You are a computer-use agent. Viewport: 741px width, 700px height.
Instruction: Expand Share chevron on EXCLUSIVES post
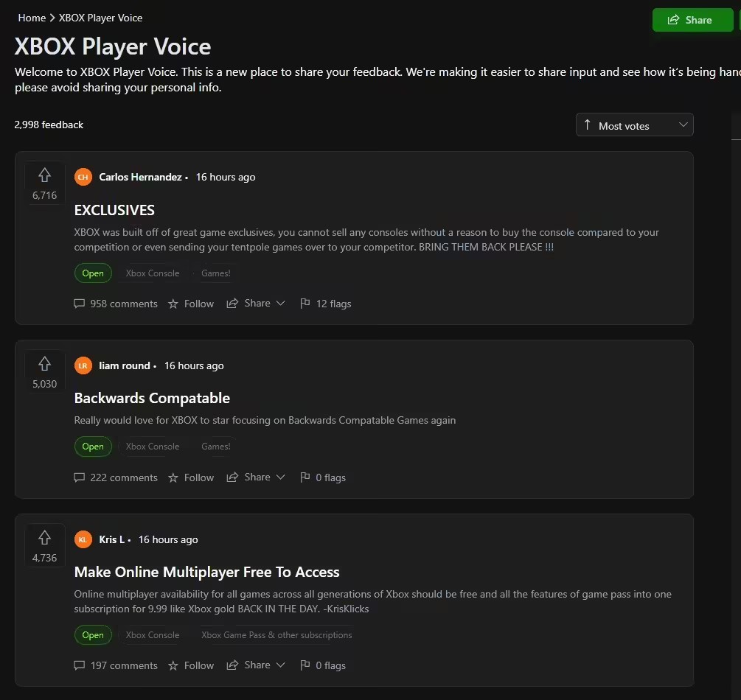(x=281, y=304)
